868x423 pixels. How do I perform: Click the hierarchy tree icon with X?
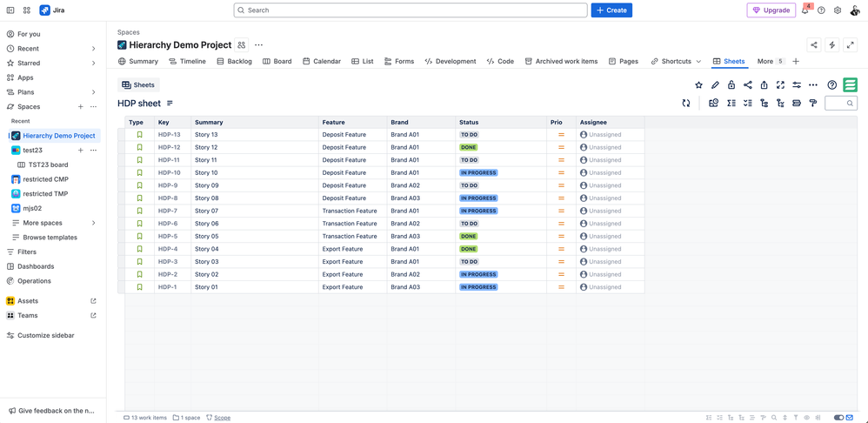pos(780,103)
